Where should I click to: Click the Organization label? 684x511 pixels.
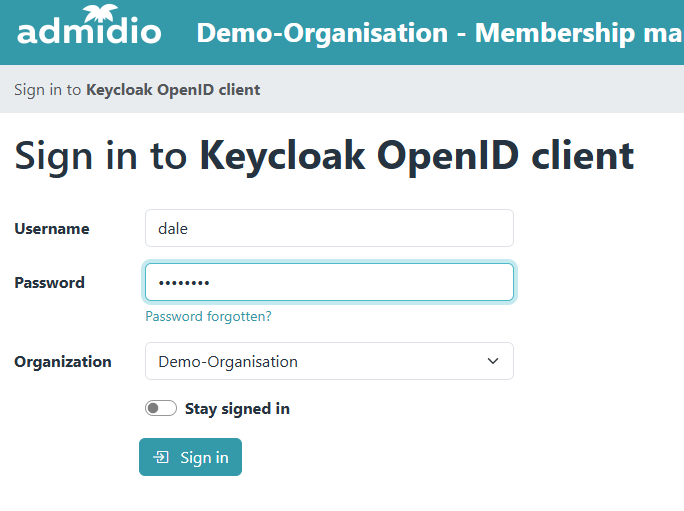pyautogui.click(x=63, y=362)
